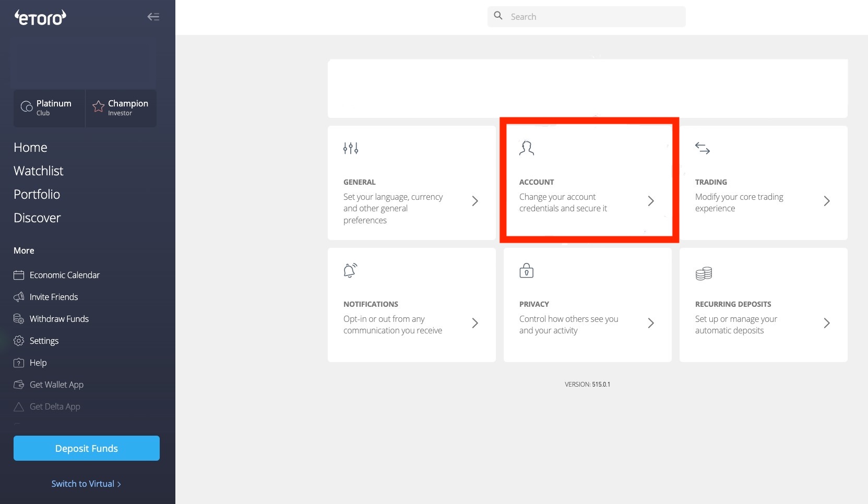Click the Platinum Club circle icon
Image resolution: width=868 pixels, height=504 pixels.
tap(27, 106)
